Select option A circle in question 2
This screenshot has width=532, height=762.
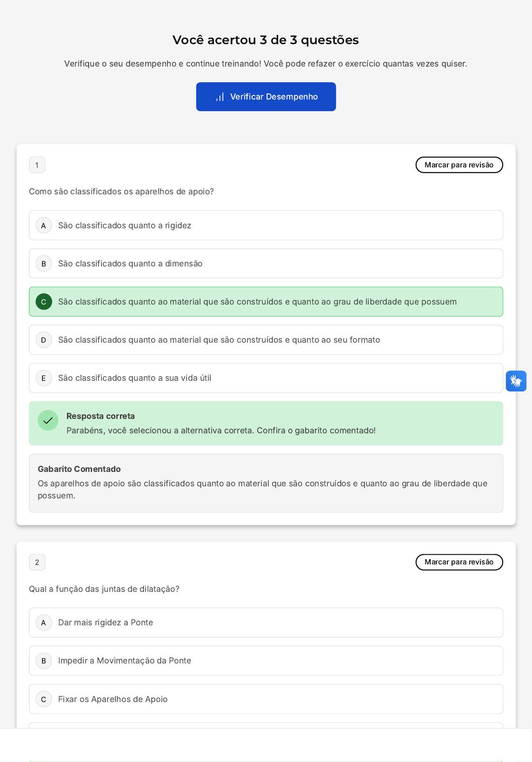pyautogui.click(x=44, y=623)
